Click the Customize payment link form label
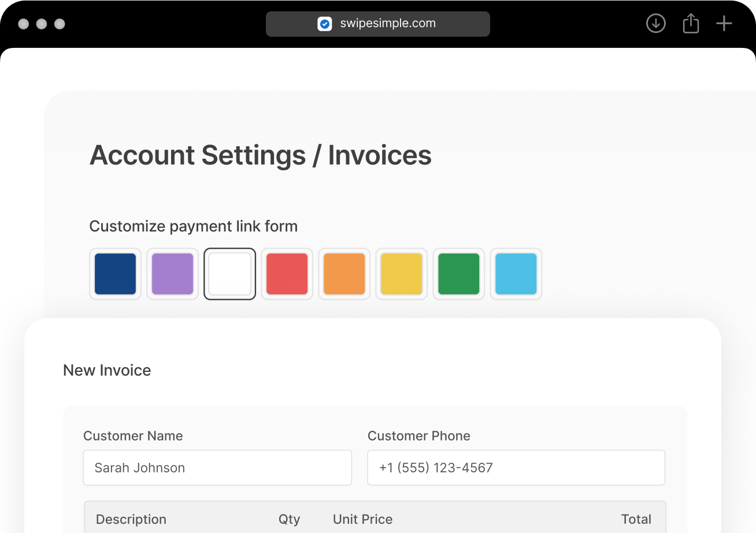Screen dimensions: 756x533 coord(194,226)
